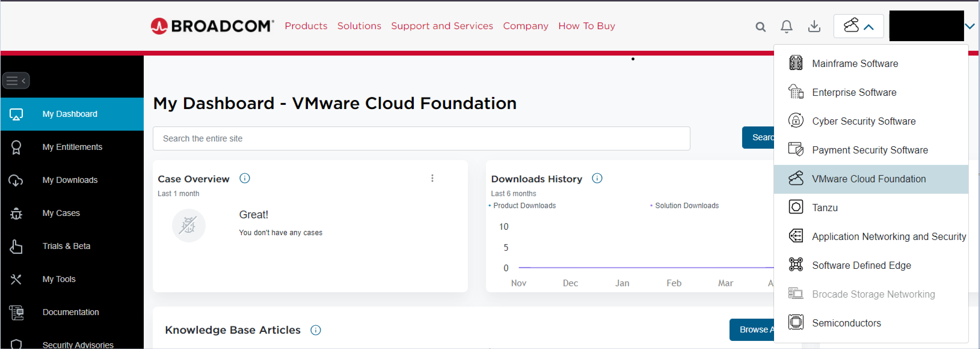
Task: Click the Product Downloads legend entry
Action: pyautogui.click(x=522, y=206)
